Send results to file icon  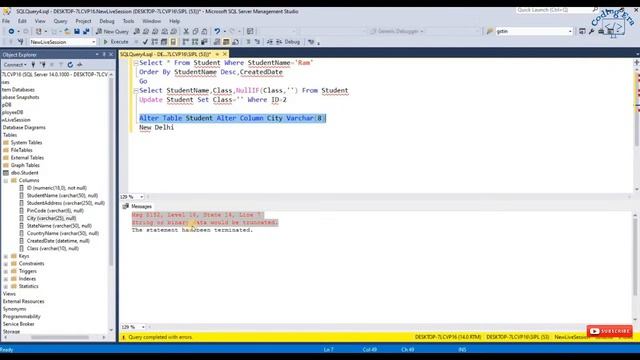pos(235,42)
